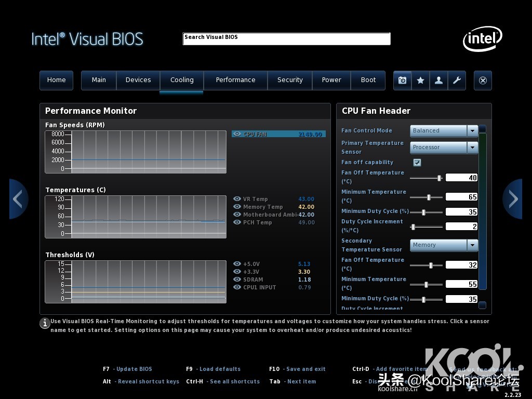Click the Search Visual BIOS field
The height and width of the screenshot is (399, 532).
click(x=286, y=38)
